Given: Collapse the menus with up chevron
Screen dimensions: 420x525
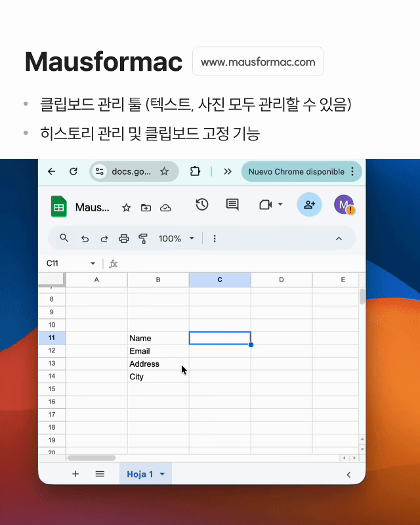Looking at the screenshot, I should (x=339, y=239).
